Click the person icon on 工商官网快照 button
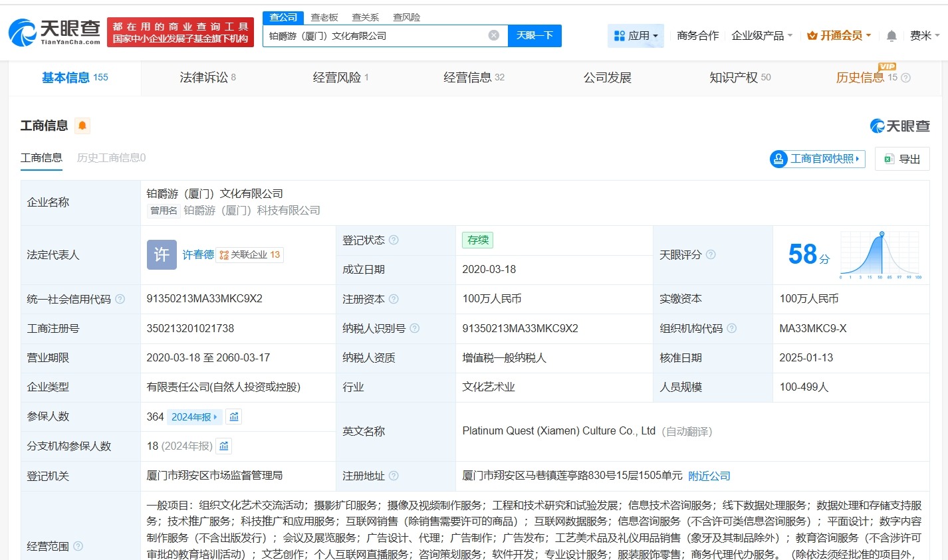Viewport: 948px width, 560px height. point(778,159)
